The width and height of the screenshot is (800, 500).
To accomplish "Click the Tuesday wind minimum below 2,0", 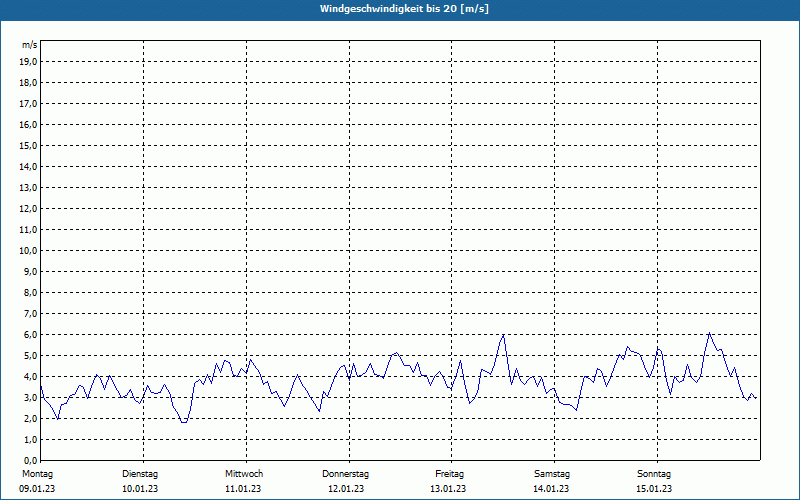I will coord(184,422).
